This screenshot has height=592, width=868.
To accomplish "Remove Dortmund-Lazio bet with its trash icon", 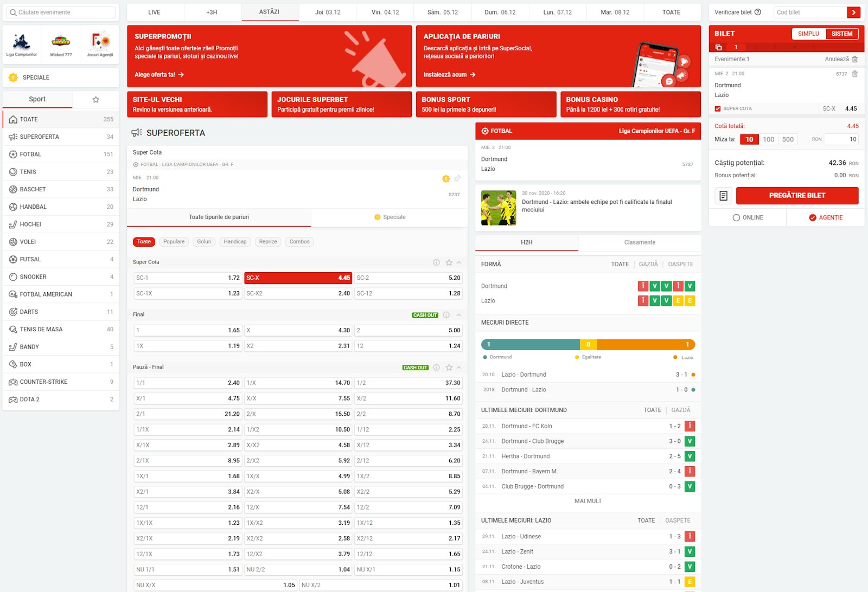I will pos(855,74).
